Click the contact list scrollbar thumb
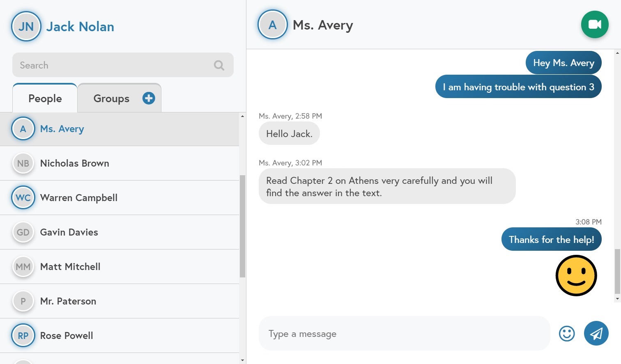Image resolution: width=621 pixels, height=364 pixels. pyautogui.click(x=242, y=226)
